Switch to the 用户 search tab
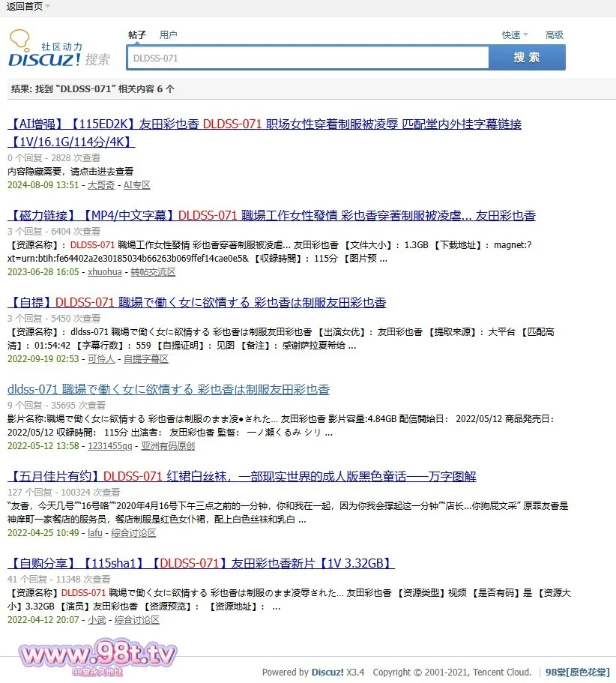This screenshot has width=616, height=683. [x=169, y=35]
